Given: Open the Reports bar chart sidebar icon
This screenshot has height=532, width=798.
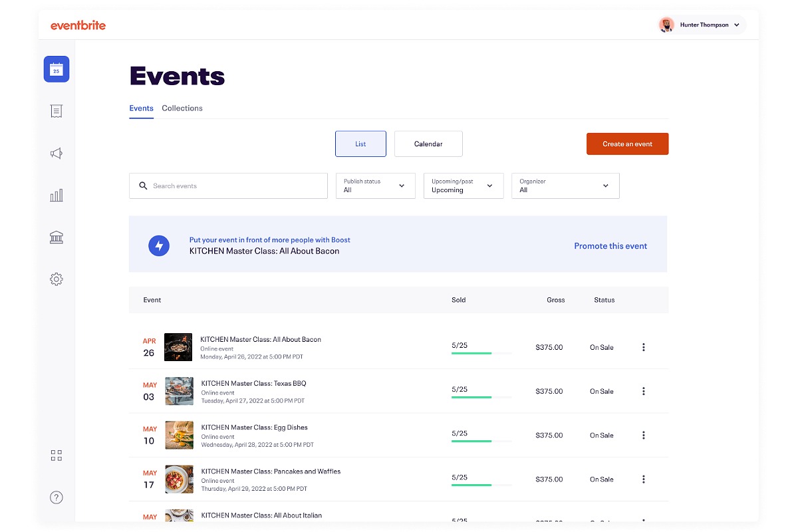Looking at the screenshot, I should pyautogui.click(x=57, y=195).
